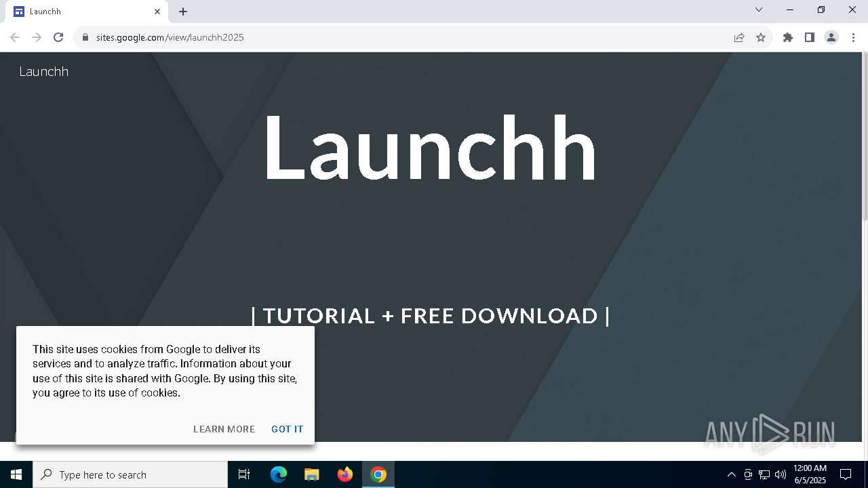Viewport: 868px width, 488px height.
Task: Minimize the Chrome window
Action: pos(790,9)
